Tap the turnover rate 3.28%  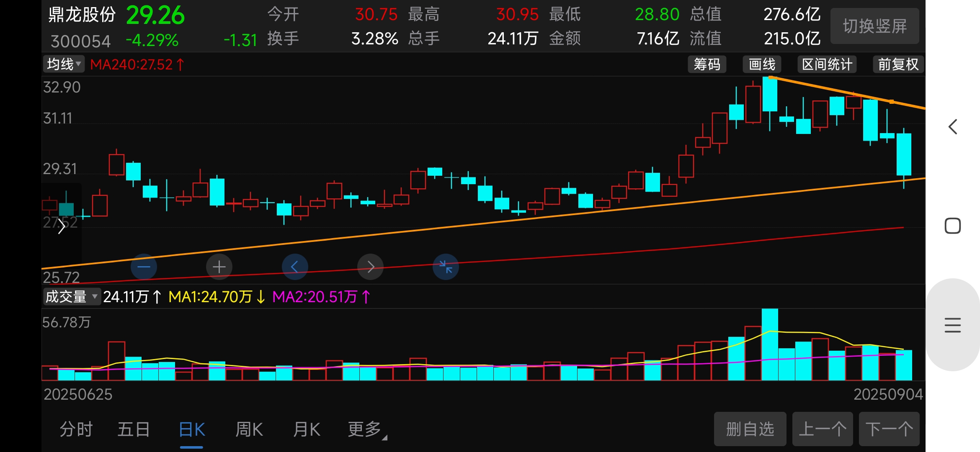[x=375, y=39]
